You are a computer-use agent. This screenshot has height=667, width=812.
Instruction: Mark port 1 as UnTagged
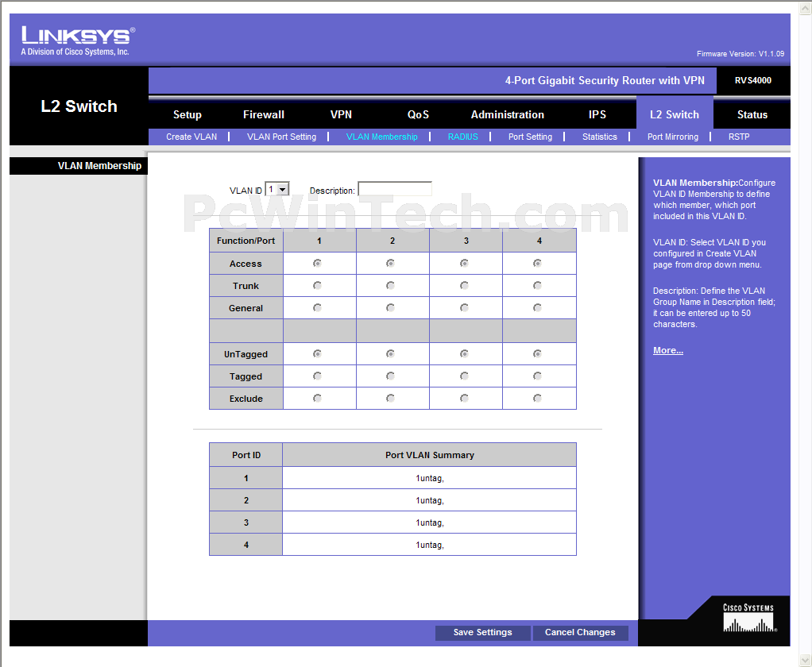(x=318, y=354)
